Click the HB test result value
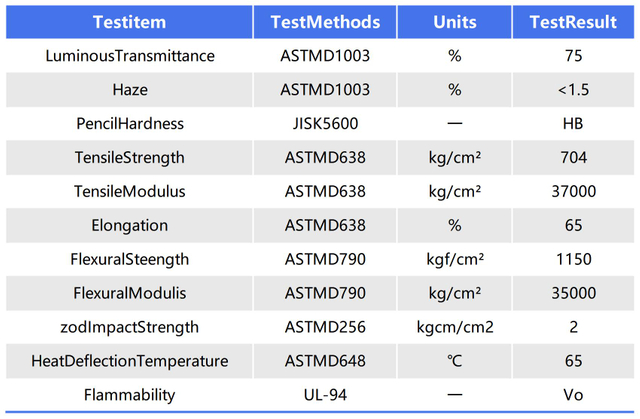Screen dimensions: 640x419 click(x=573, y=124)
